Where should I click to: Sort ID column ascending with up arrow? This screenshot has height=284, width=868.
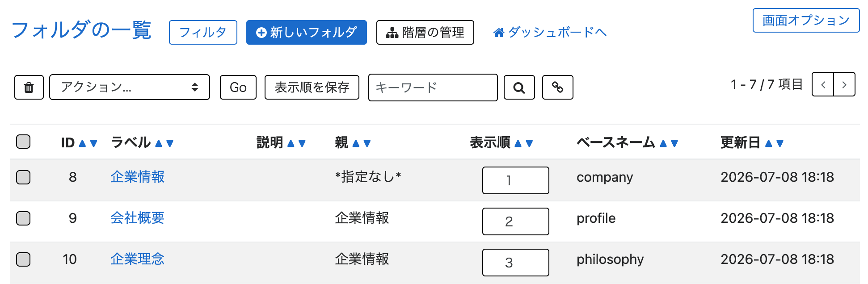tap(82, 143)
